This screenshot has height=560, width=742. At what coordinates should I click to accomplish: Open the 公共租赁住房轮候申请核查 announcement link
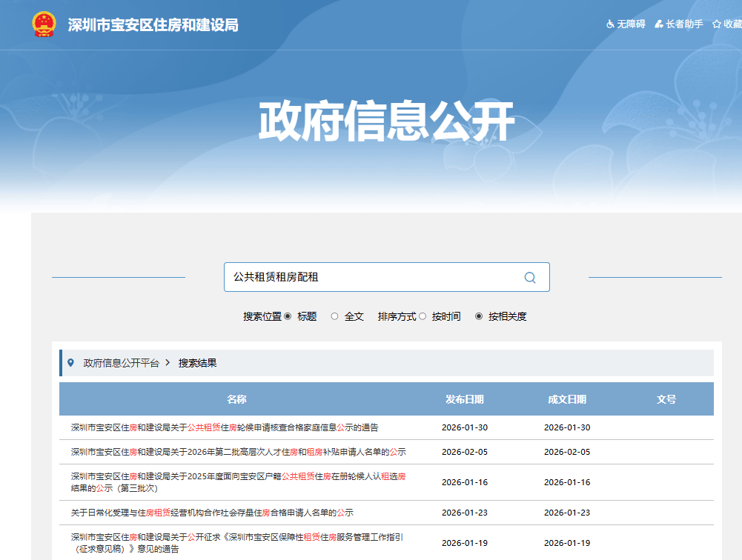[223, 427]
